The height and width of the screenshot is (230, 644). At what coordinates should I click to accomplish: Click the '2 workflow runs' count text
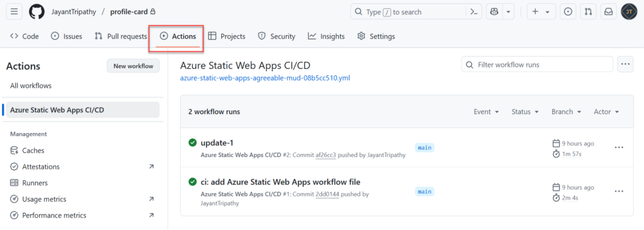pos(214,112)
